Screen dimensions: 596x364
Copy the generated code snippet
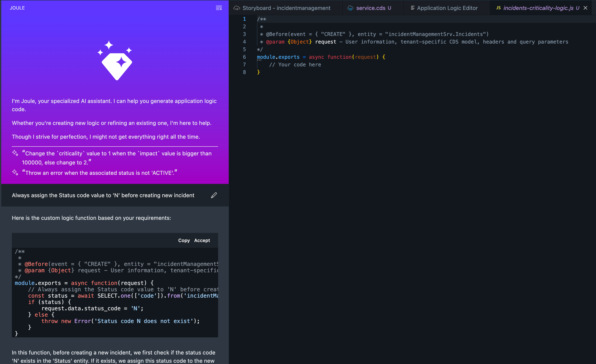click(x=184, y=240)
